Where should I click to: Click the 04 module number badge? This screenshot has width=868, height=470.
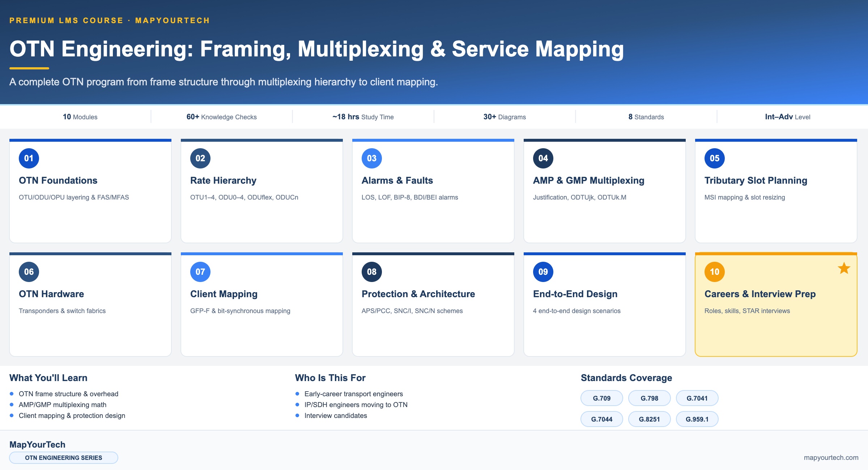(x=543, y=158)
